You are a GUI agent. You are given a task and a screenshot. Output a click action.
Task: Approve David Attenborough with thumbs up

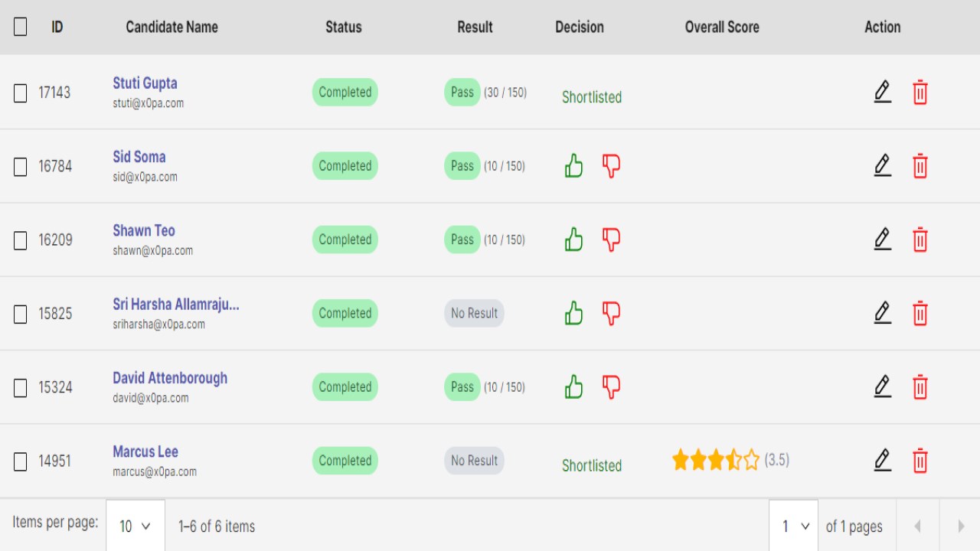pos(573,387)
